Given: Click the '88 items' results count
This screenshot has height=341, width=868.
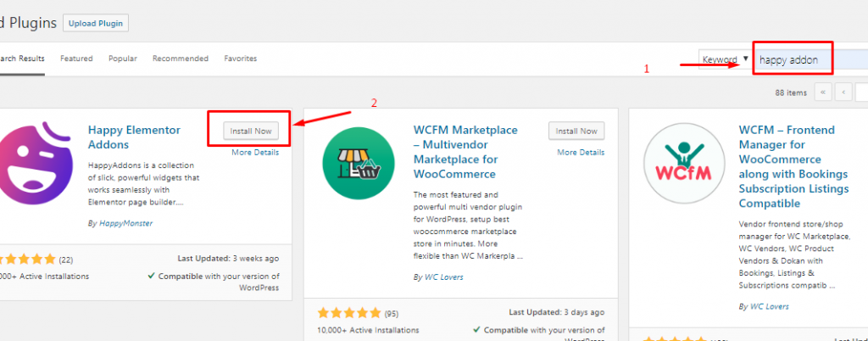Looking at the screenshot, I should tap(791, 93).
